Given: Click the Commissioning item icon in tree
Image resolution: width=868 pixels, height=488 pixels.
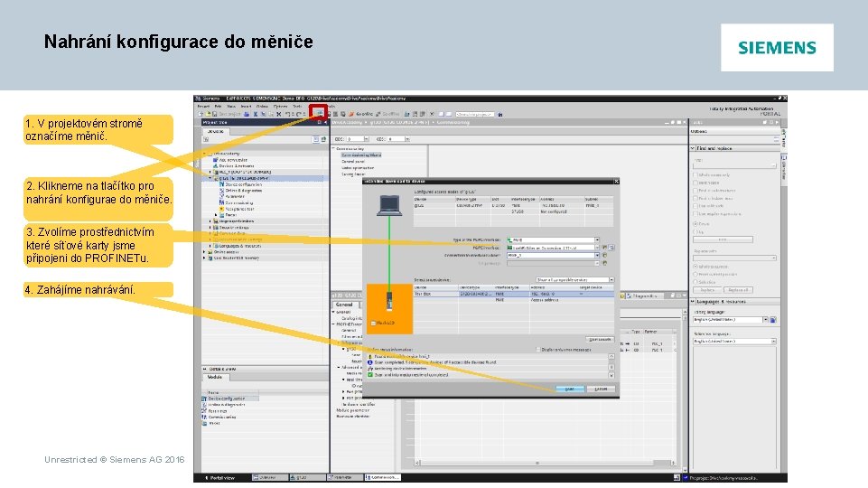Looking at the screenshot, I should 221,202.
